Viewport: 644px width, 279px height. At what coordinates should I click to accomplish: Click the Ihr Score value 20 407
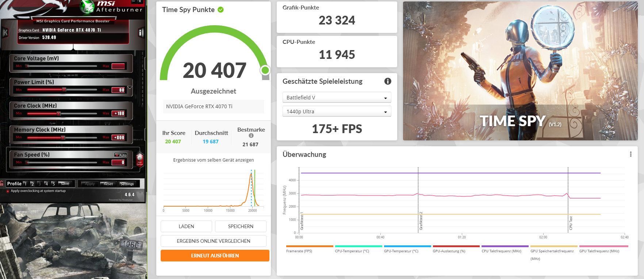point(173,142)
